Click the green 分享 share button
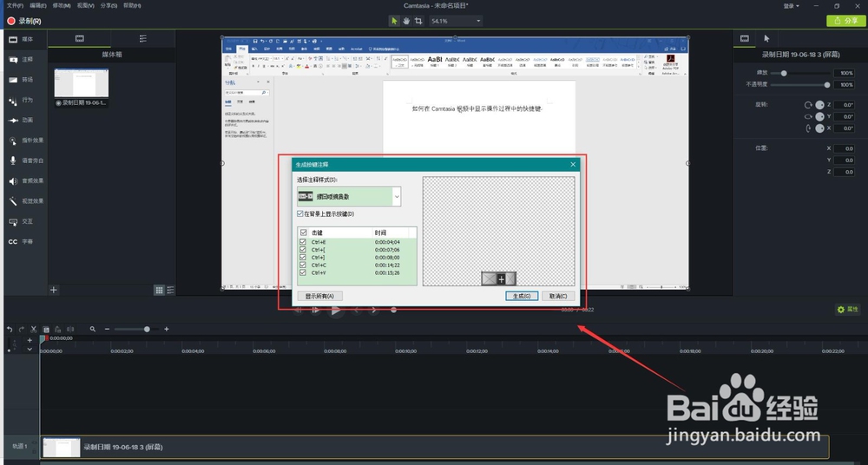 845,21
